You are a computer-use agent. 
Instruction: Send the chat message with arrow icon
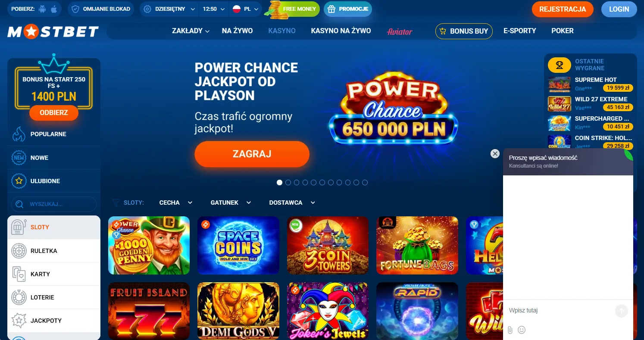coord(622,311)
